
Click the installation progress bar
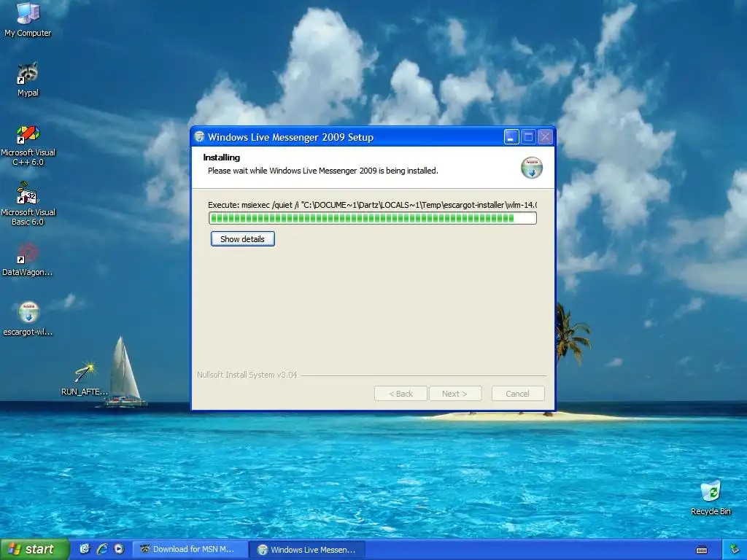point(373,218)
